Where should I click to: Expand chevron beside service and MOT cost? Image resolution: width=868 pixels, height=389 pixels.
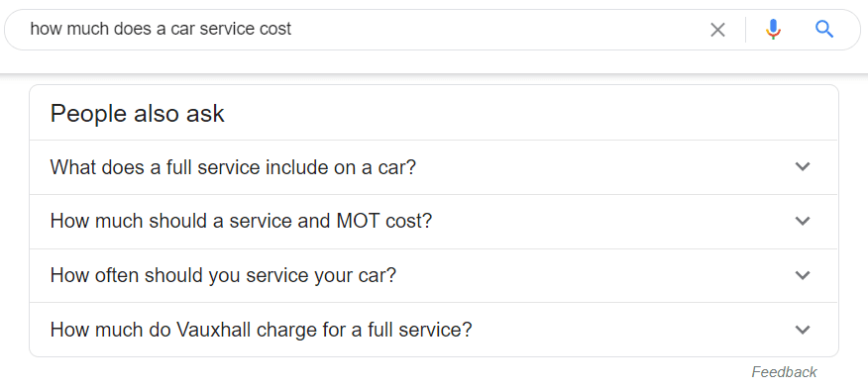(x=803, y=221)
